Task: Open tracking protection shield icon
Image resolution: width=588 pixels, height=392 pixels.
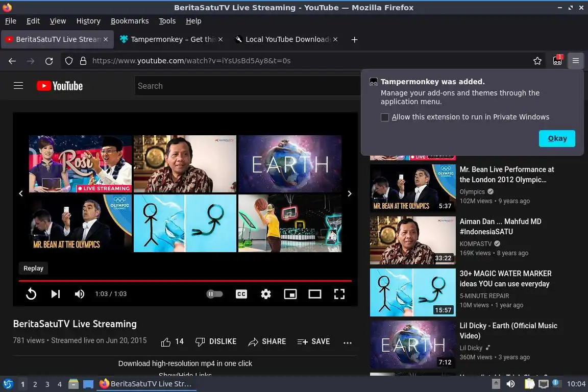Action: 68,61
